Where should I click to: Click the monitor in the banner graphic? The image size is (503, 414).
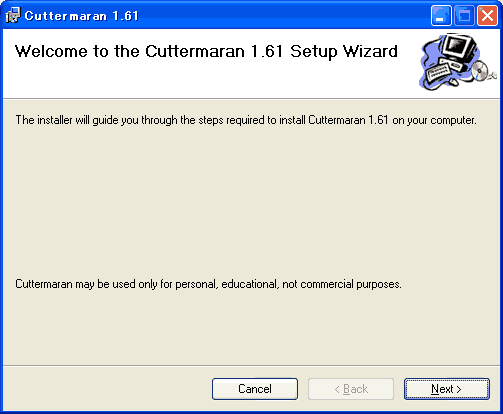point(460,46)
